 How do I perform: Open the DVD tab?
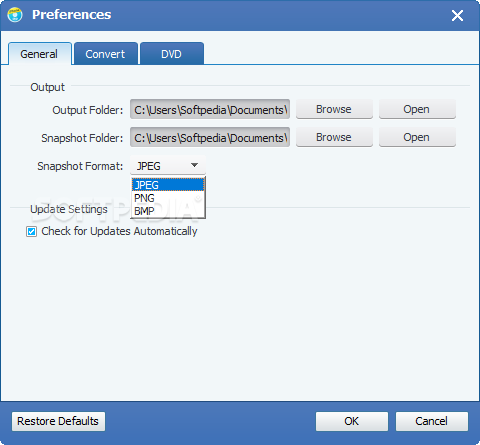pos(172,54)
